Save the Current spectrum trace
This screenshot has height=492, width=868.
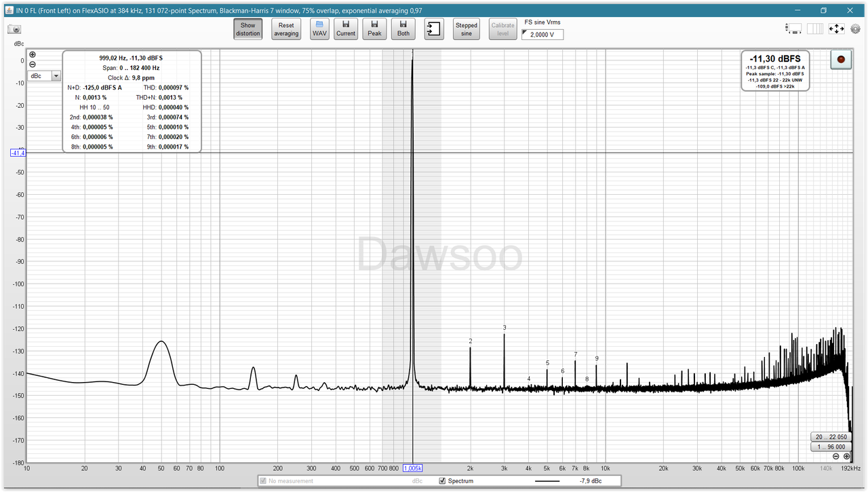pos(346,29)
